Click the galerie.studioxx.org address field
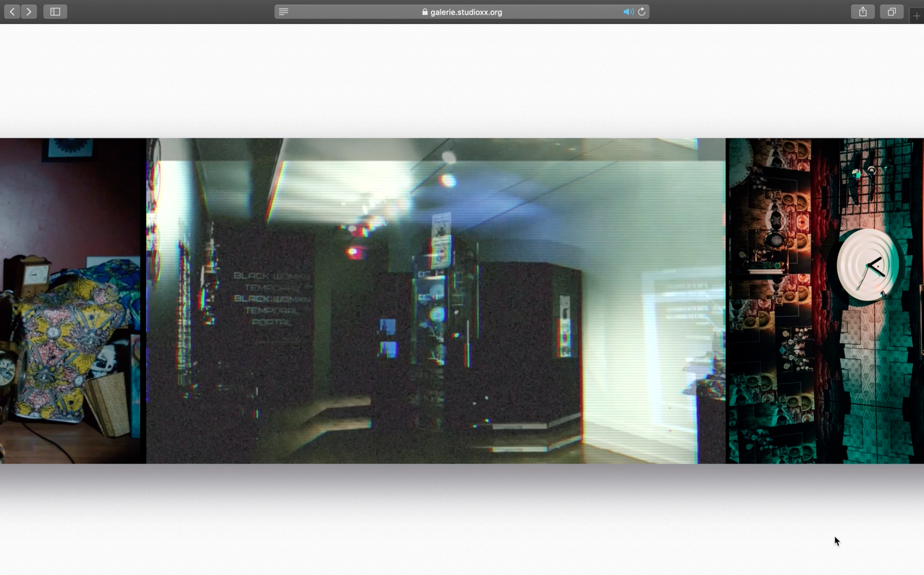The height and width of the screenshot is (575, 924). [x=462, y=12]
